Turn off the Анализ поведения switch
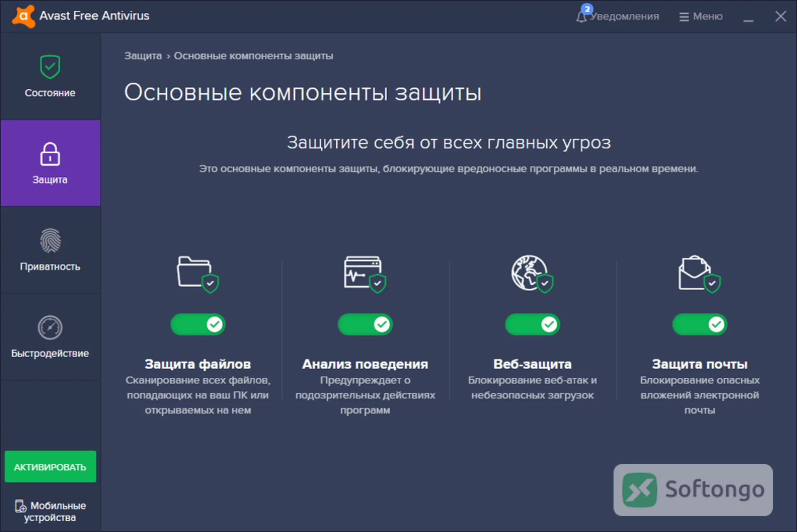Viewport: 797px width, 532px height. (x=365, y=324)
